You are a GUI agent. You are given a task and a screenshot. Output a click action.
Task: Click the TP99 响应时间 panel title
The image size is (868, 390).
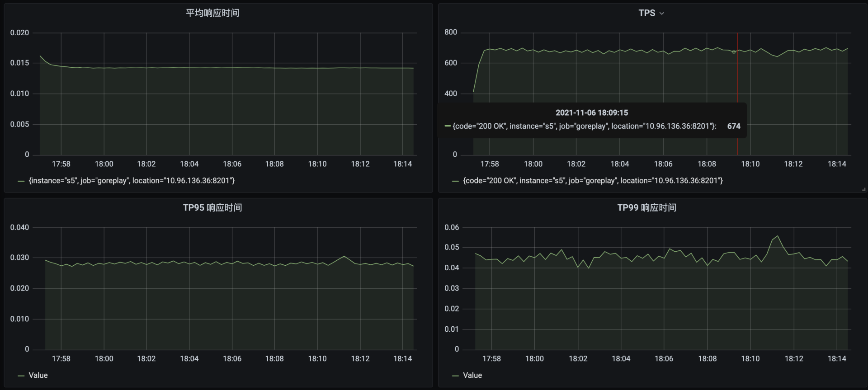[646, 208]
